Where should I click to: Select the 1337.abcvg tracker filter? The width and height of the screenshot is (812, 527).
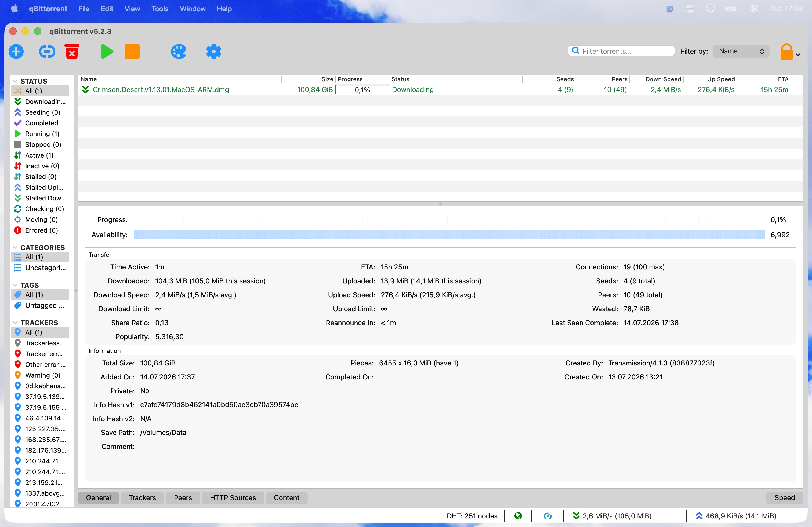40,493
